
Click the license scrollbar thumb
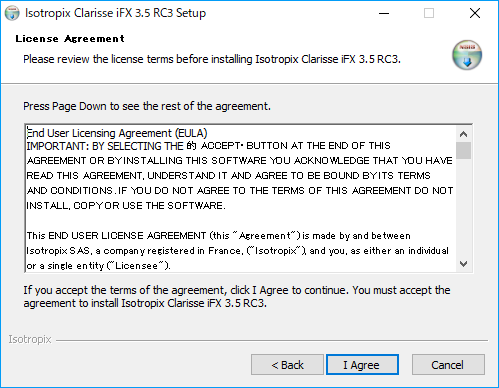coord(463,151)
